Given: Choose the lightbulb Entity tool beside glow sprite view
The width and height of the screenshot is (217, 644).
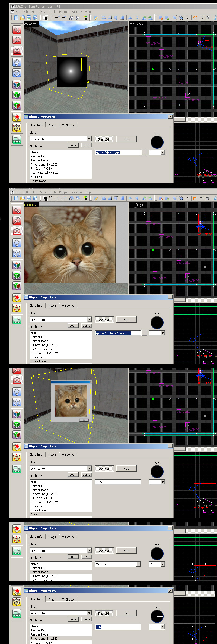Looking at the screenshot, I should (x=17, y=63).
